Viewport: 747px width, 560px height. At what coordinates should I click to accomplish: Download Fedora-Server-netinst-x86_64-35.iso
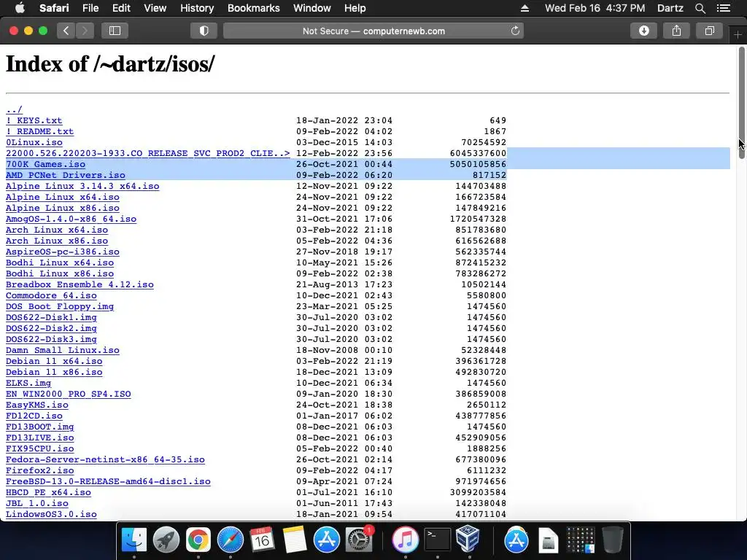point(105,460)
